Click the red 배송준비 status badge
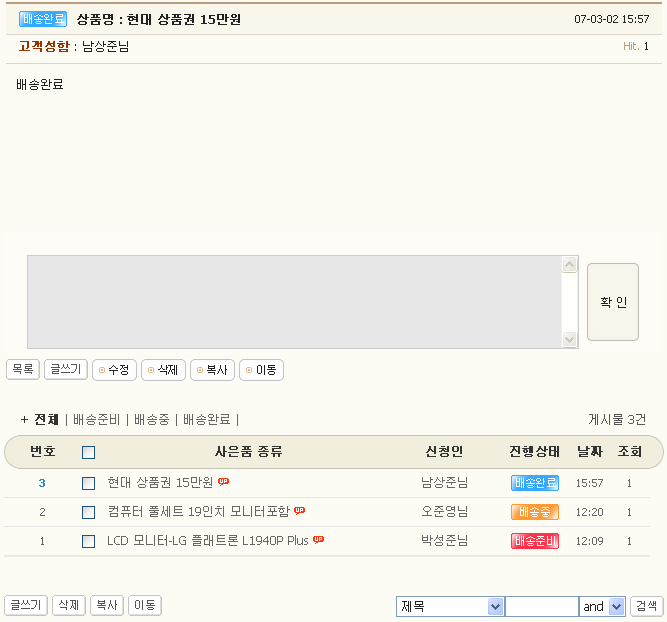 click(x=534, y=541)
